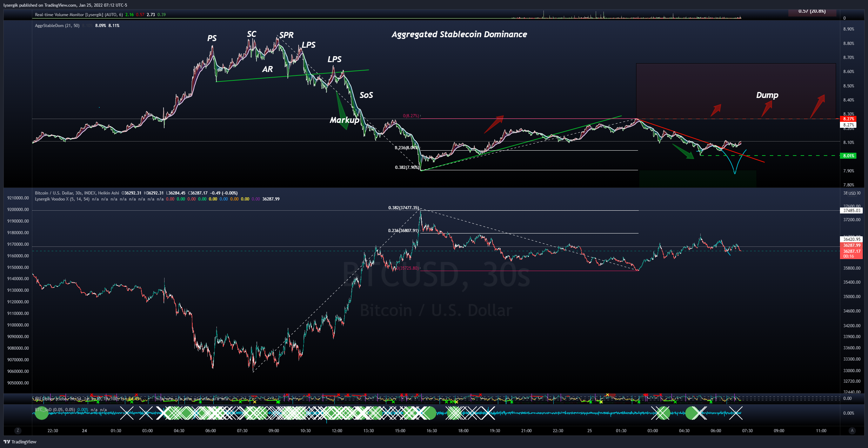Click the red 8.27% price label
868x448 pixels.
[848, 119]
